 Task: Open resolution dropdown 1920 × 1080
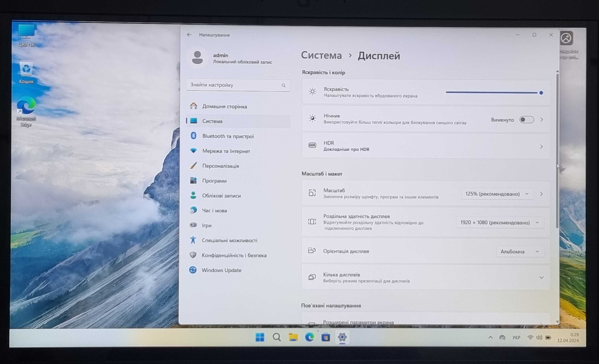coord(500,222)
